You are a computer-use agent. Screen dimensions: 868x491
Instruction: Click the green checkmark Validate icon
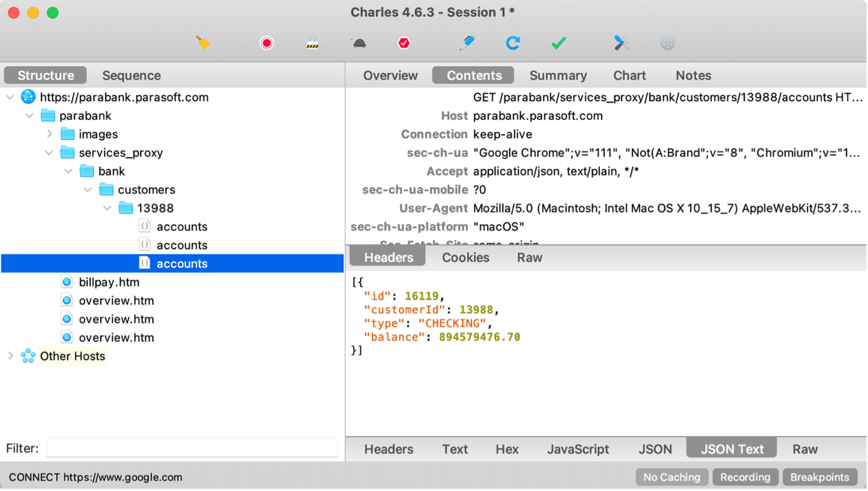pyautogui.click(x=559, y=43)
